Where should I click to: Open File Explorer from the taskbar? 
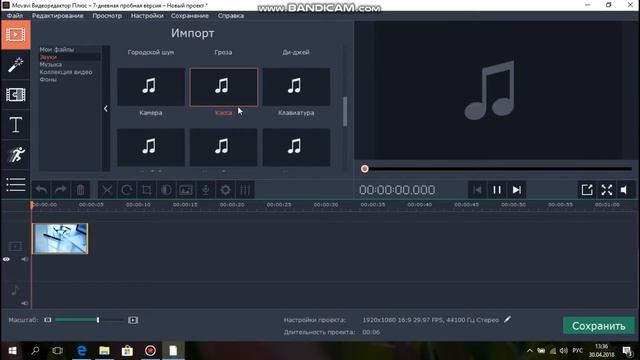click(x=104, y=351)
